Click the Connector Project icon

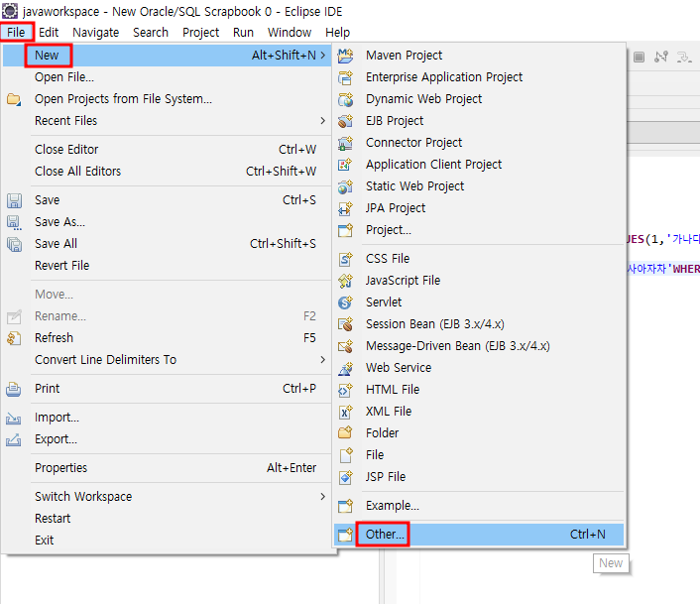click(x=345, y=143)
